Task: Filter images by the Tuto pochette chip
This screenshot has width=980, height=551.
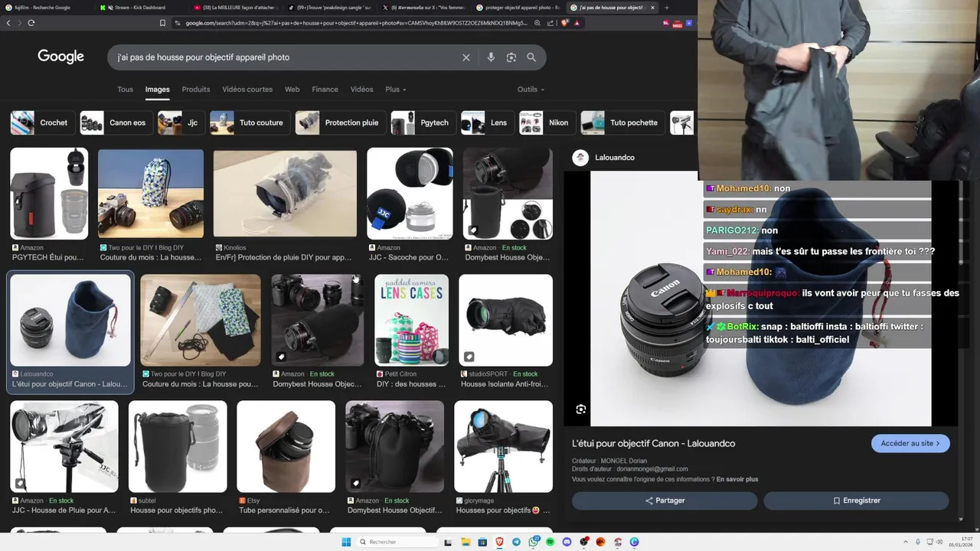Action: (622, 122)
